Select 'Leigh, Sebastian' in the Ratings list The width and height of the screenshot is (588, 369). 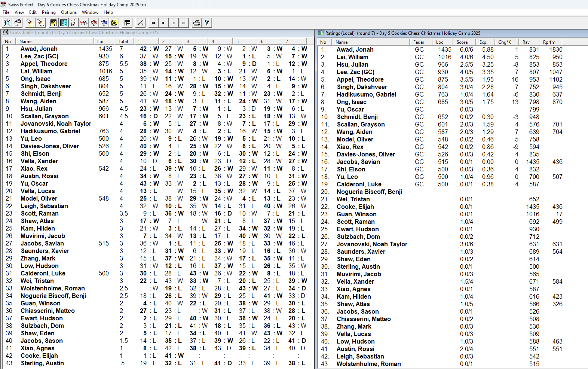click(x=360, y=356)
